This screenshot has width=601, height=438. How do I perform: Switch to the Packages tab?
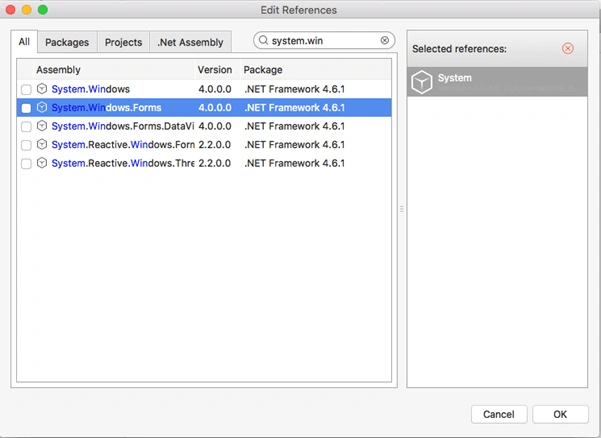tap(67, 42)
